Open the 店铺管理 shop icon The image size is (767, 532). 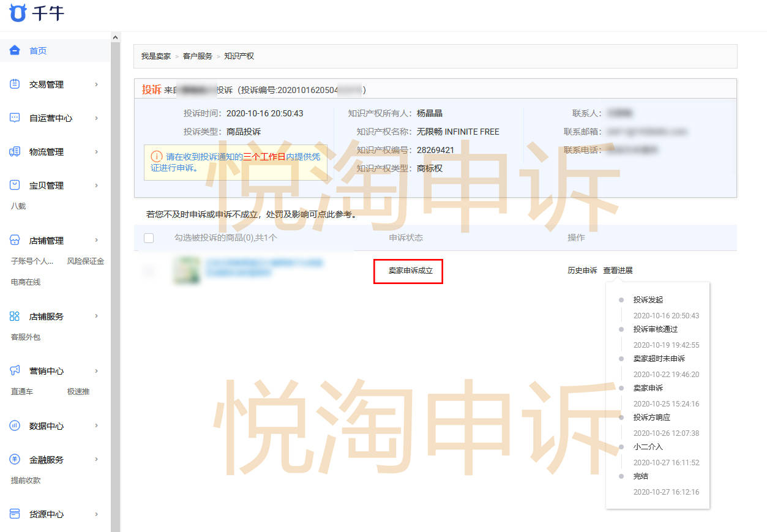15,241
